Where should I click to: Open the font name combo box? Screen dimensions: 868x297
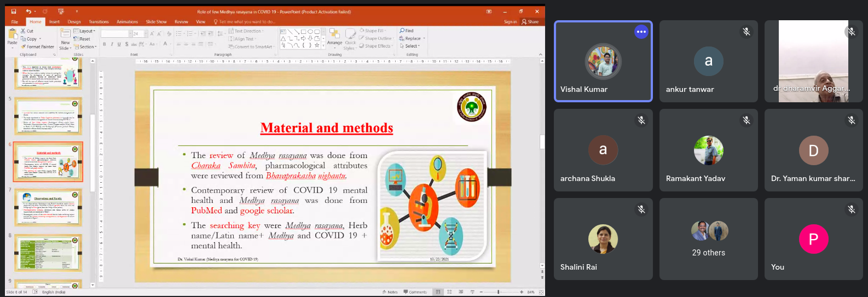116,34
